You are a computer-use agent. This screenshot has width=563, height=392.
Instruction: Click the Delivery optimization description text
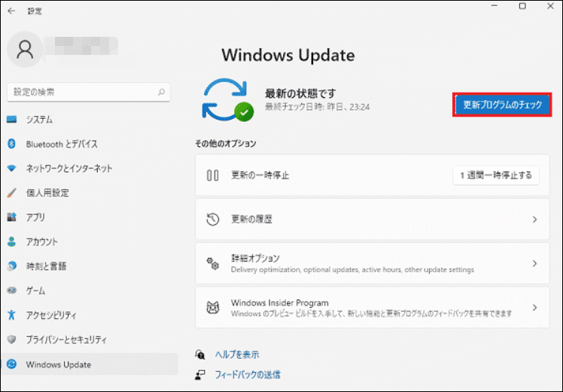point(352,269)
